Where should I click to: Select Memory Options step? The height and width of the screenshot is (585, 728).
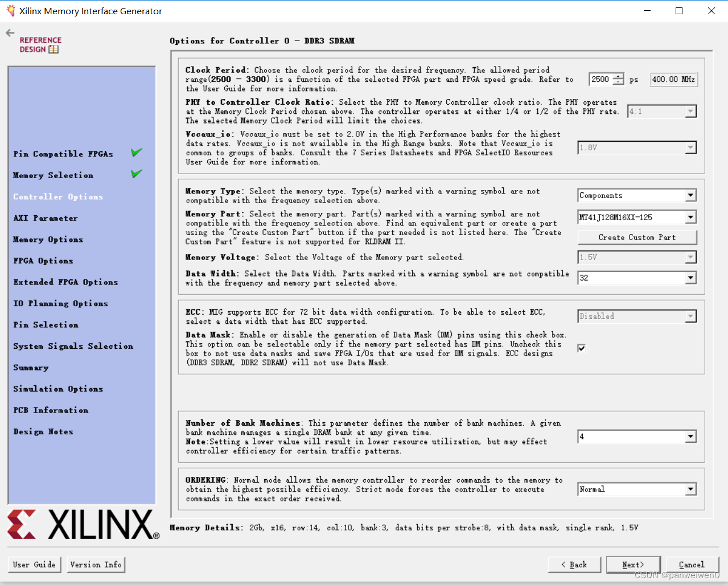point(48,240)
